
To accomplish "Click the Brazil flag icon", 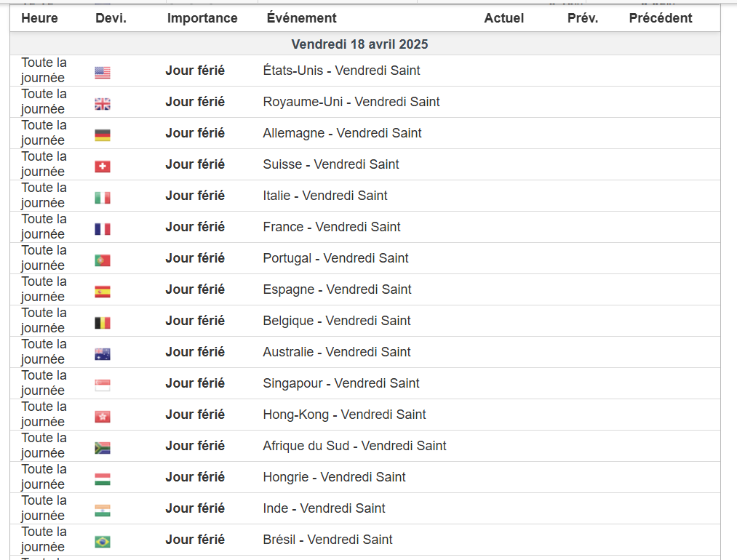I will tap(103, 542).
